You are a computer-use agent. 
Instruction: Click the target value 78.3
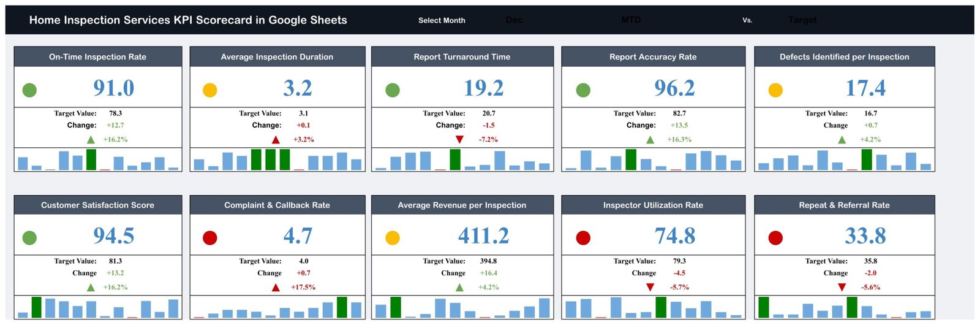[116, 113]
